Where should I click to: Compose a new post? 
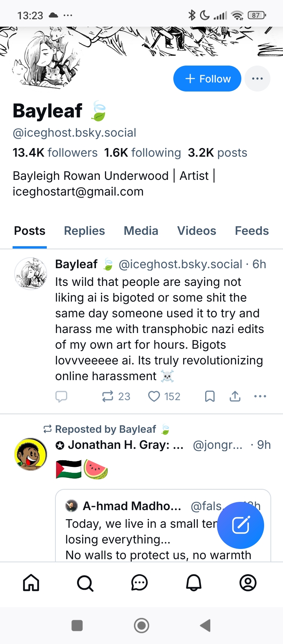pyautogui.click(x=241, y=525)
